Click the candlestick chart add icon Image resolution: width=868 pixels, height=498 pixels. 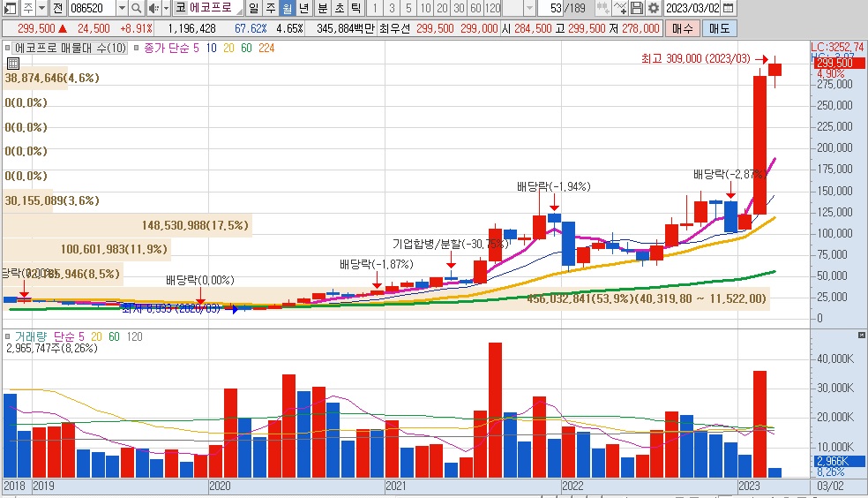[602, 8]
